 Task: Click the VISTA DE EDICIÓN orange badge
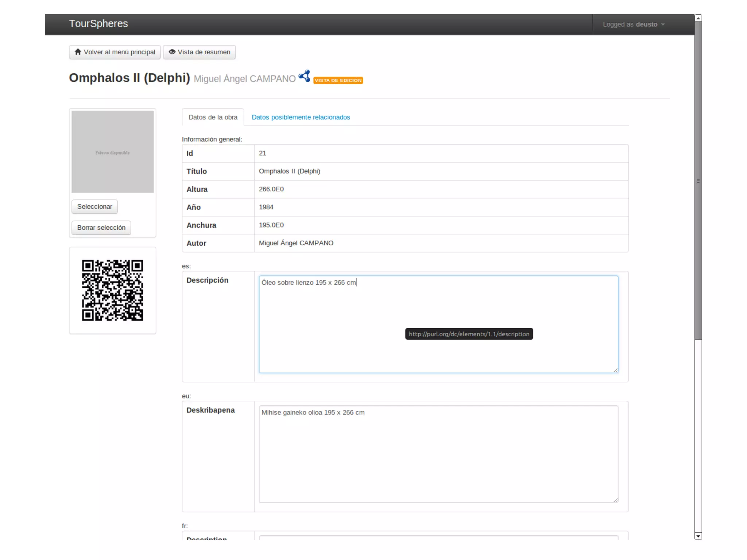pos(338,80)
